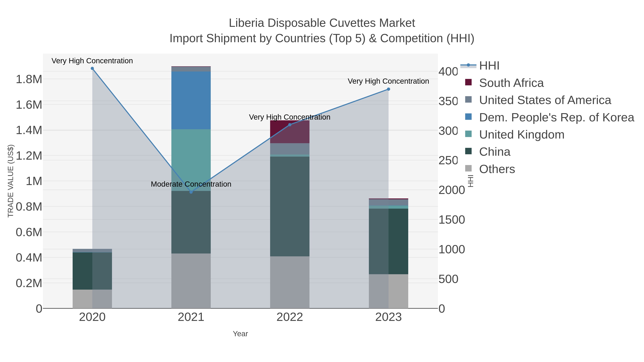Click 'Very High Concentration' label above 2020

92,61
